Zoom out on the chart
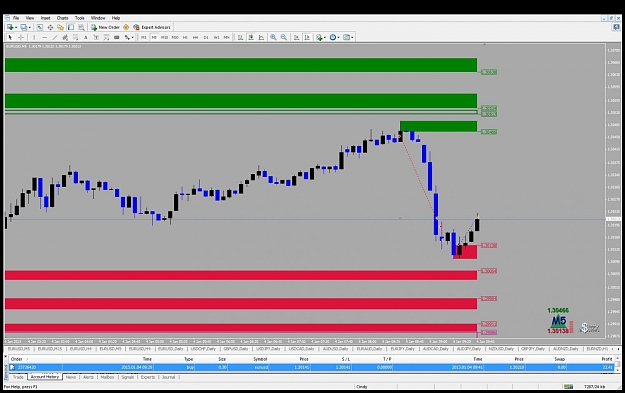The image size is (625, 393). click(x=284, y=37)
